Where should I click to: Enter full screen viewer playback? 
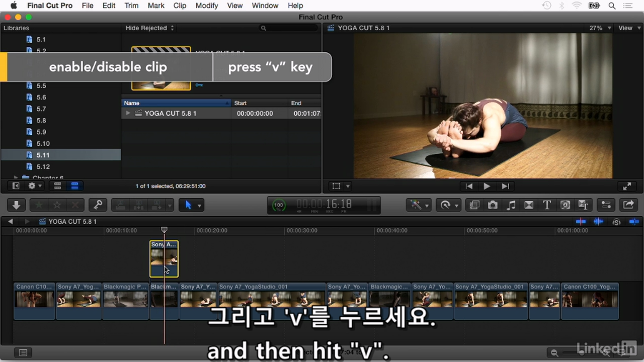[x=627, y=186]
